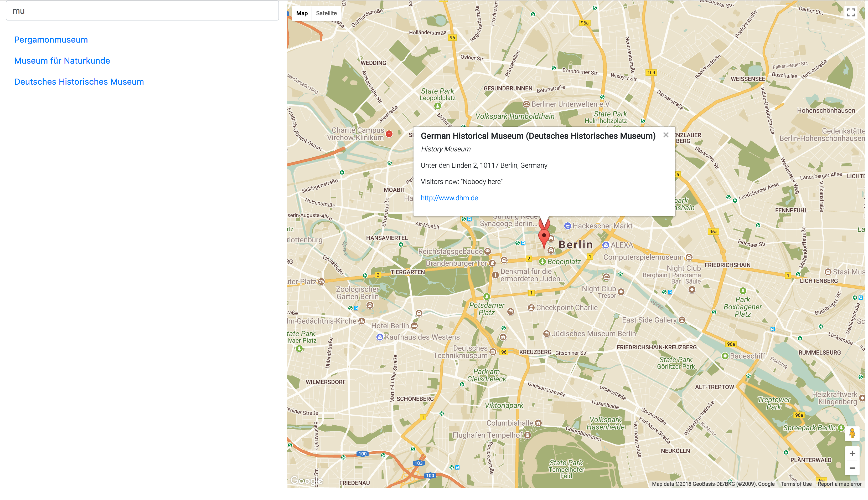The image size is (868, 500).
Task: Click the Checkpoint Charlie landmark icon
Action: coord(531,308)
